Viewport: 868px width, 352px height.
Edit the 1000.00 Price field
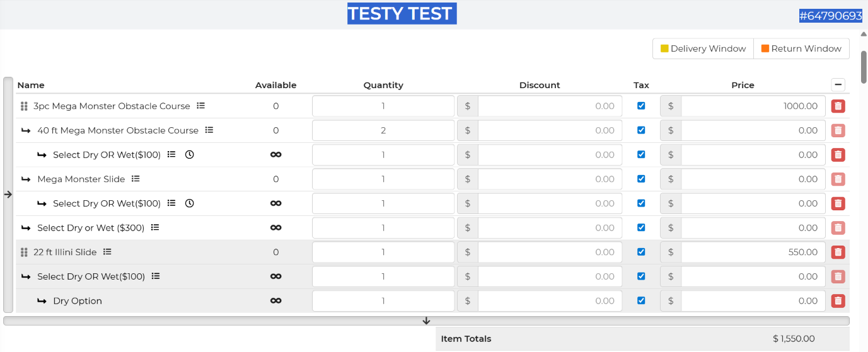tap(753, 106)
